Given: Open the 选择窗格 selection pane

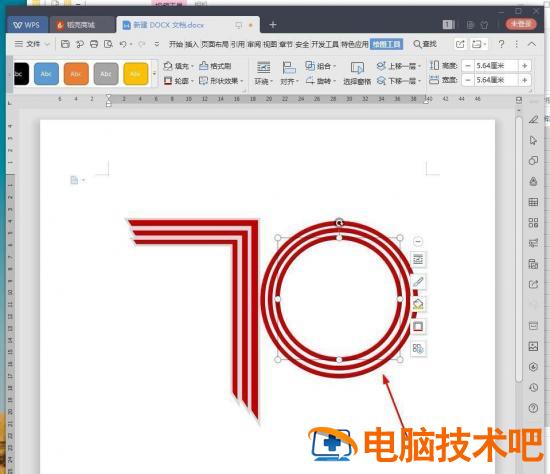Looking at the screenshot, I should coord(357,73).
